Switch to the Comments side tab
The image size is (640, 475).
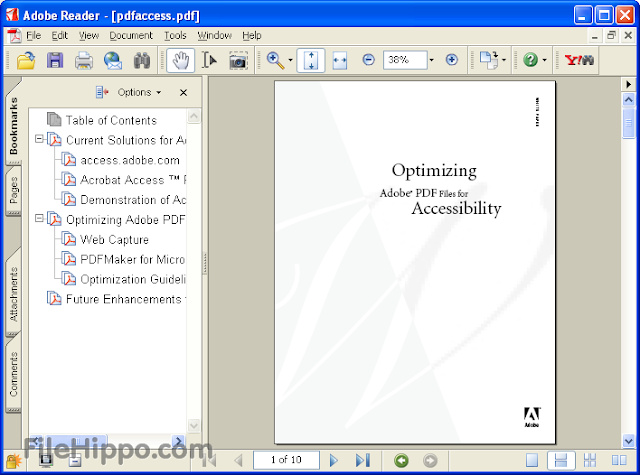[x=13, y=374]
